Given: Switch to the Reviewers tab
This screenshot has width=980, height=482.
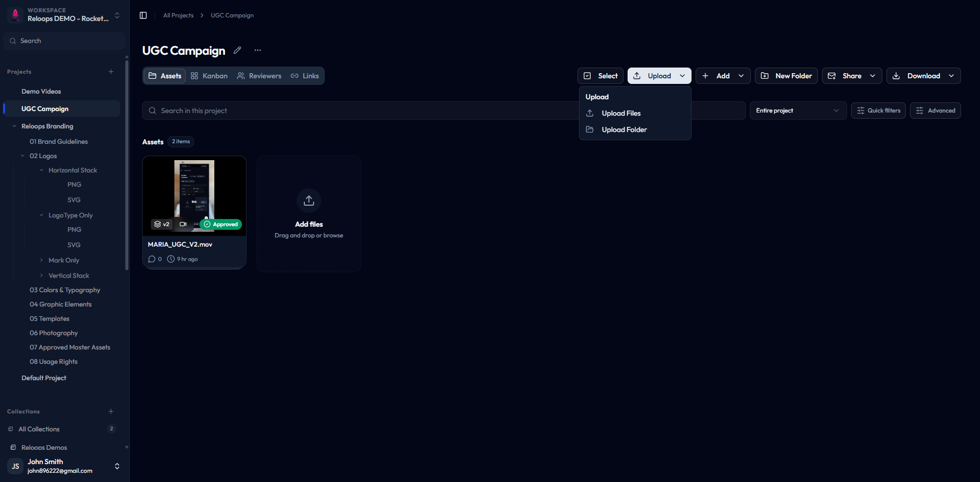Looking at the screenshot, I should pyautogui.click(x=259, y=76).
